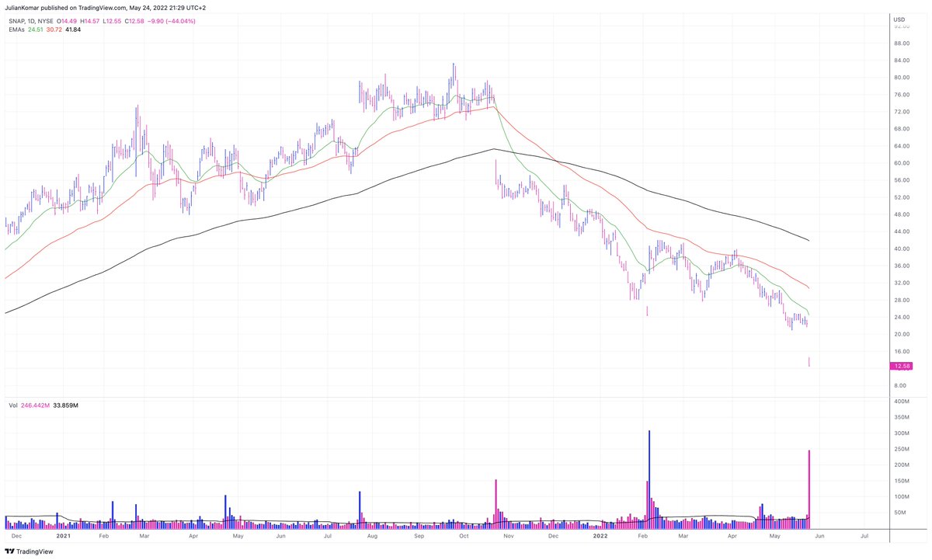Click the SNAP, 1D, NYSE symbol title
Image resolution: width=932 pixels, height=560 pixels.
32,22
